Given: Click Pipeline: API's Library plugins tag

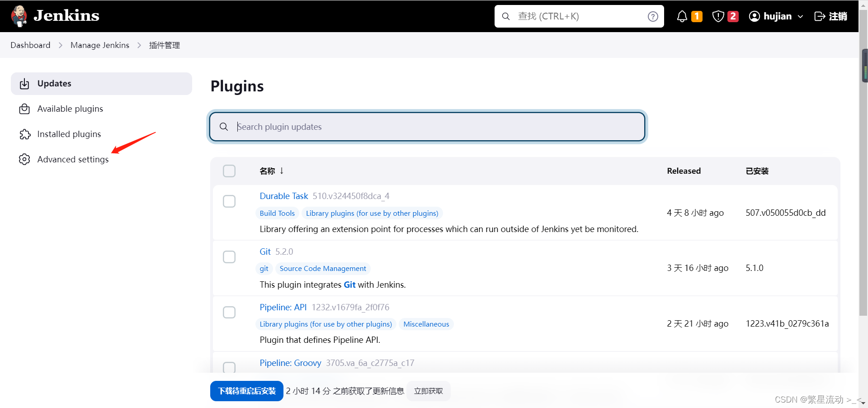Looking at the screenshot, I should (326, 324).
